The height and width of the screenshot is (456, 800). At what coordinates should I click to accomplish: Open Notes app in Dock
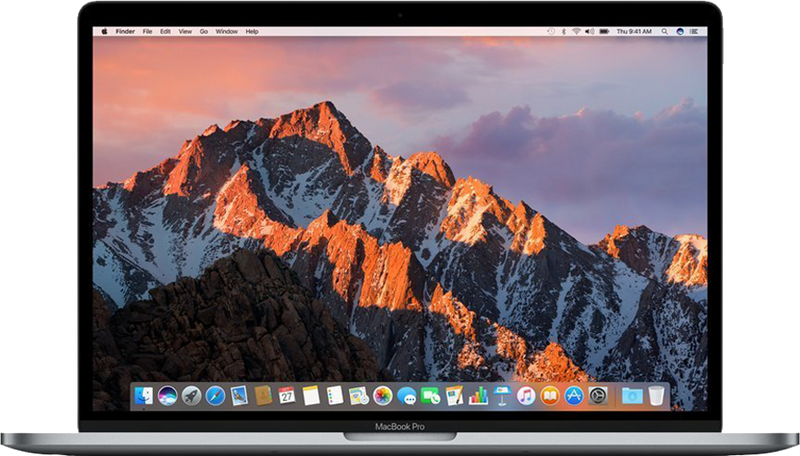[x=311, y=395]
